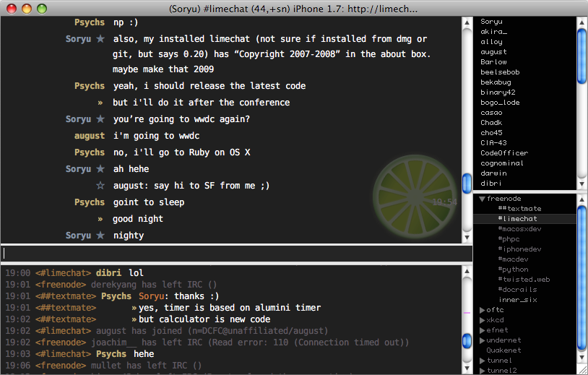This screenshot has width=588, height=375.
Task: Click <#limechat> tag on the 19:00 console line
Action: point(64,273)
